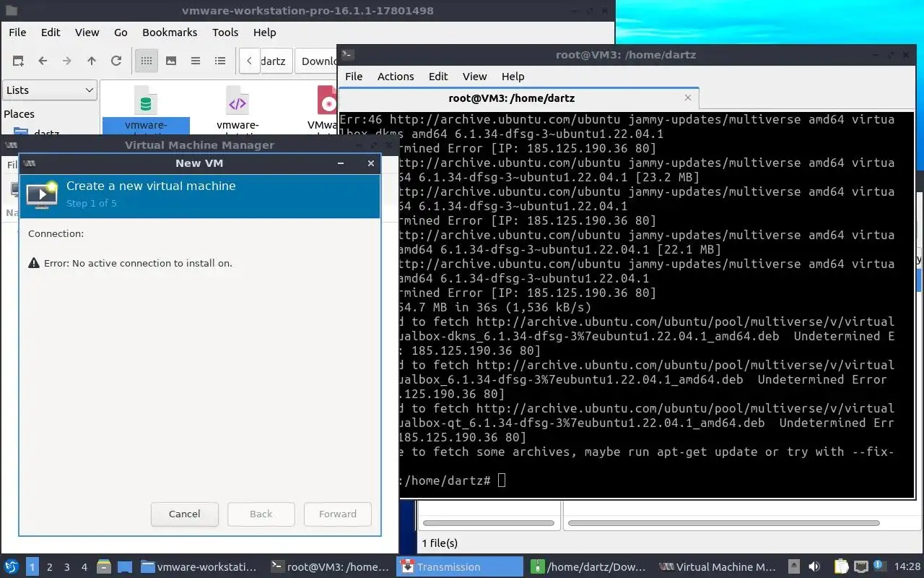Switch file manager to icon view
This screenshot has height=578, width=924.
tap(146, 61)
